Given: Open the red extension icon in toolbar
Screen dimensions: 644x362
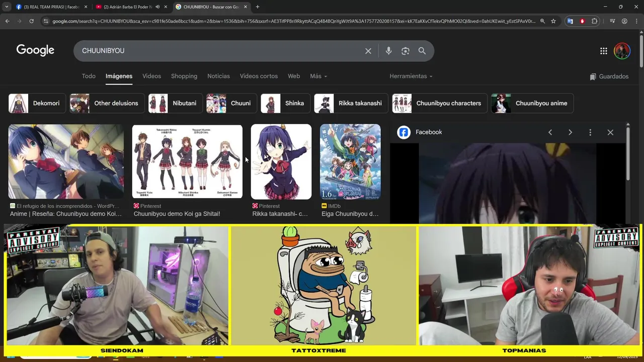Looking at the screenshot, I should [582, 21].
